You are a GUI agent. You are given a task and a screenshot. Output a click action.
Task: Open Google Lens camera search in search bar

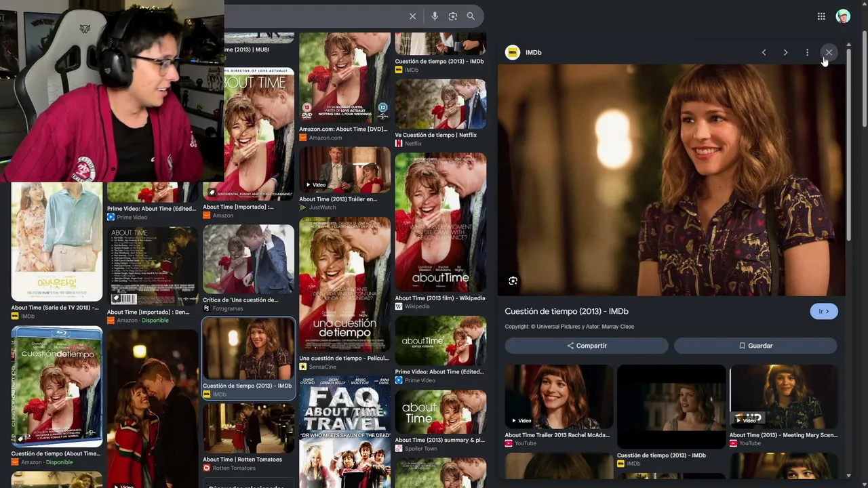click(453, 16)
